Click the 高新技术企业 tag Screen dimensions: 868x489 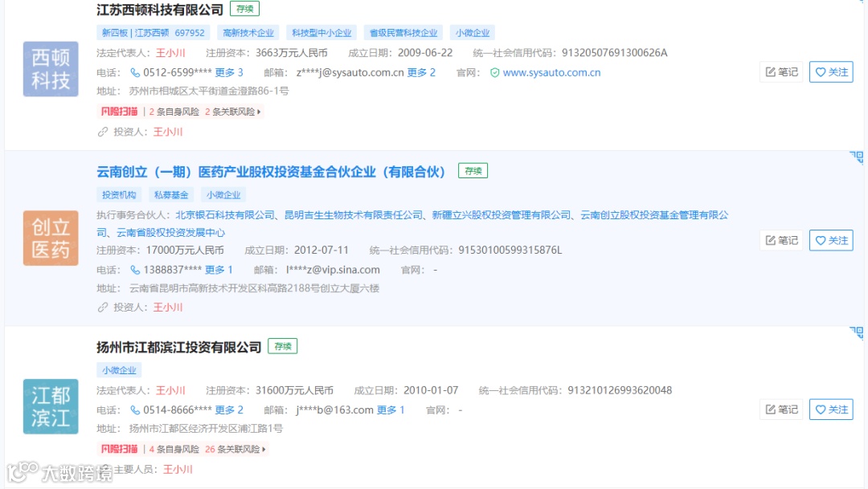(x=248, y=33)
